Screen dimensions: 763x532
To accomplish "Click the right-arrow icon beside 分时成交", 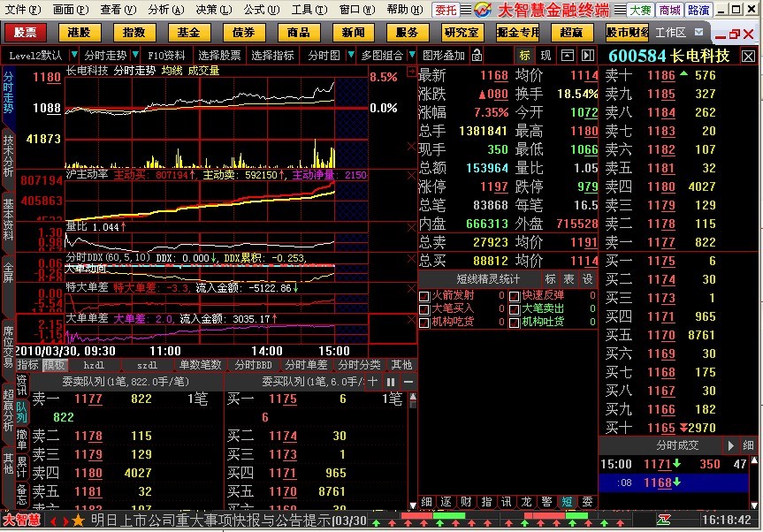I will [x=730, y=445].
